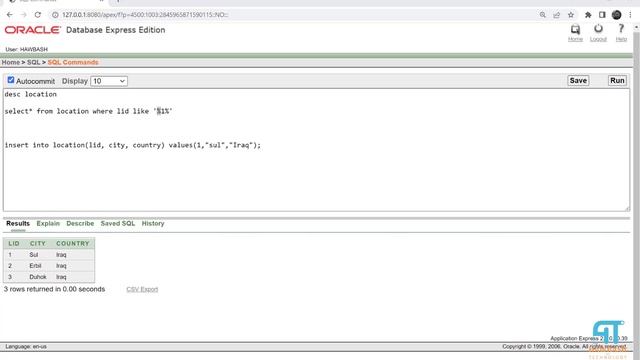Screen dimensions: 640x360
Task: Click the Logout power icon
Action: coord(598,29)
